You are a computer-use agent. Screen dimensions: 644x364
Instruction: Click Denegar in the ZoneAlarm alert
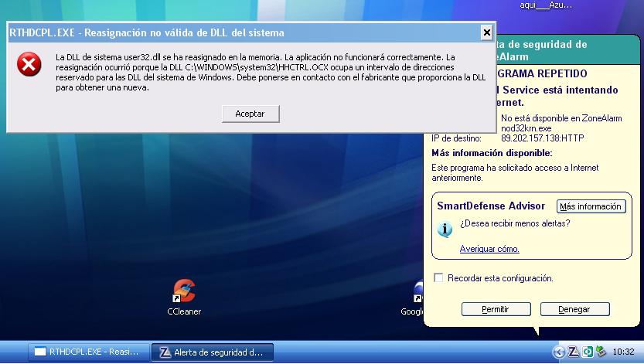pos(574,309)
